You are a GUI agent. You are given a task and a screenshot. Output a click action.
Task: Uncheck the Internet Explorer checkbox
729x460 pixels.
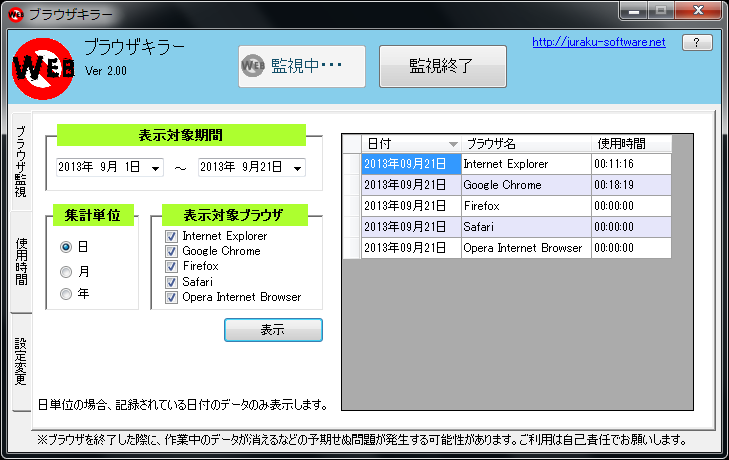click(171, 236)
